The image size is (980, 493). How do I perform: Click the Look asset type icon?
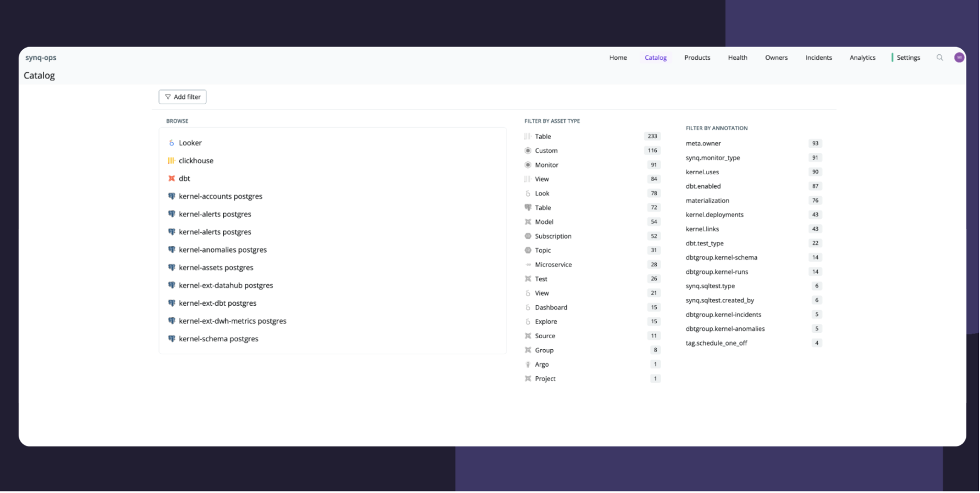click(x=528, y=194)
